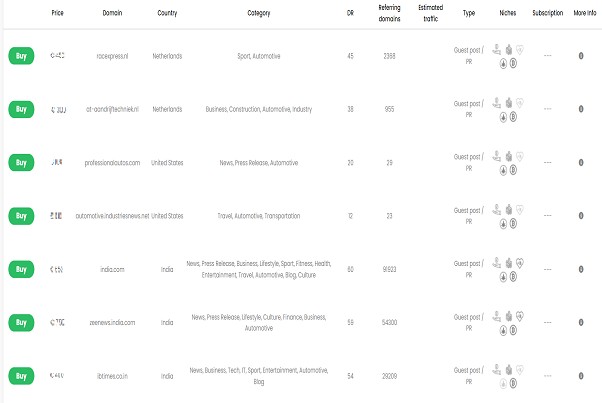Open more info icon for ibtimes.co.in row

pyautogui.click(x=581, y=376)
